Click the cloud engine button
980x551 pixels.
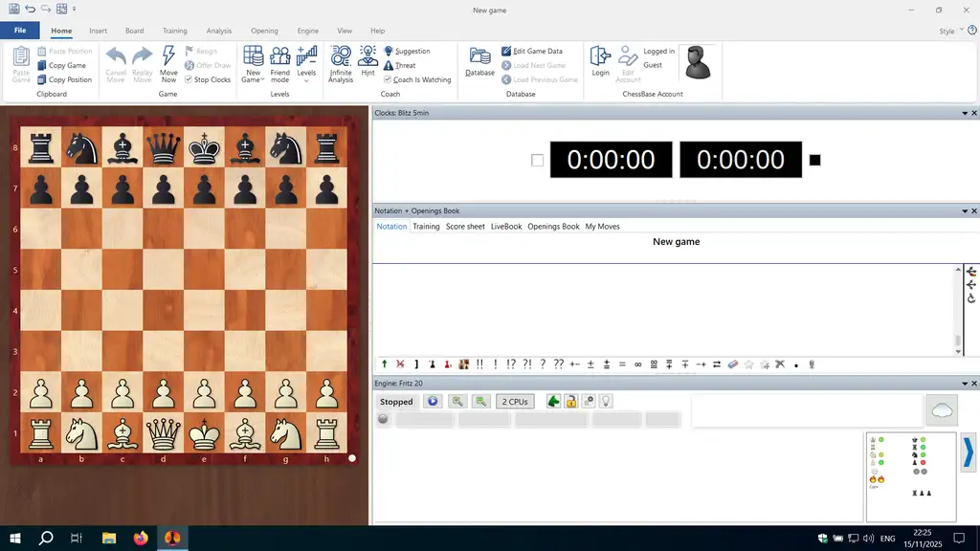942,410
